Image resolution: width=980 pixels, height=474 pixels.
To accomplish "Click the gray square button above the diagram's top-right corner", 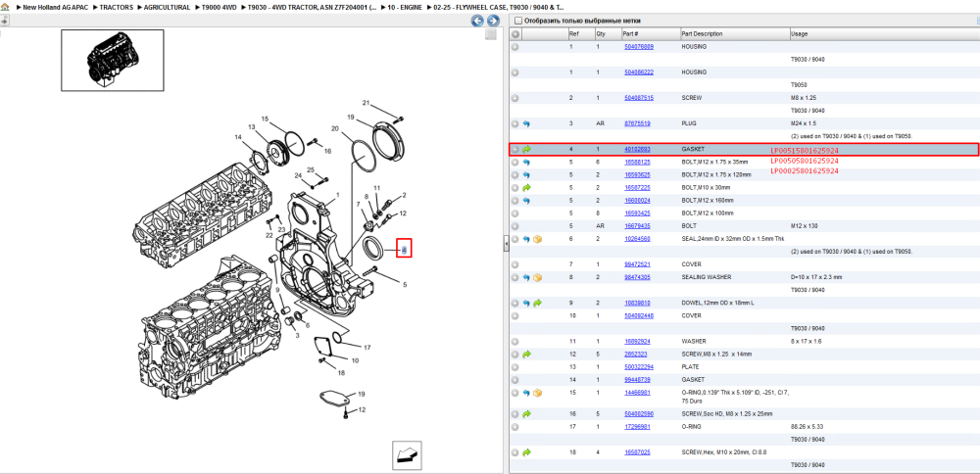I will tap(491, 34).
